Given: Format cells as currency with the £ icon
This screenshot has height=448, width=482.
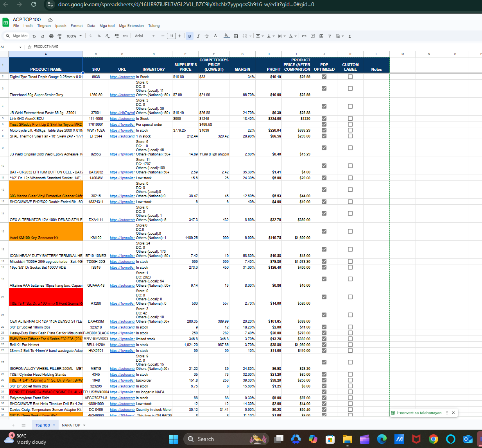Looking at the screenshot, I should (x=91, y=36).
